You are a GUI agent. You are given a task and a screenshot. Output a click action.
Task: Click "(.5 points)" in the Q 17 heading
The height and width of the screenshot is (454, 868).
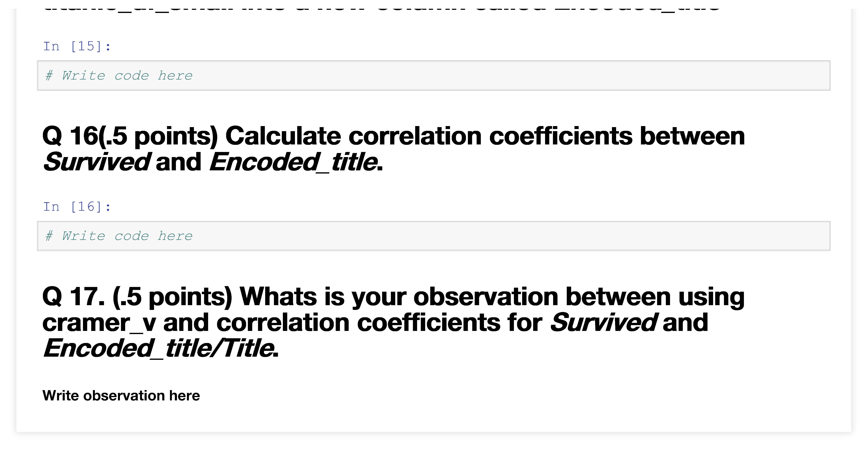[x=173, y=297]
